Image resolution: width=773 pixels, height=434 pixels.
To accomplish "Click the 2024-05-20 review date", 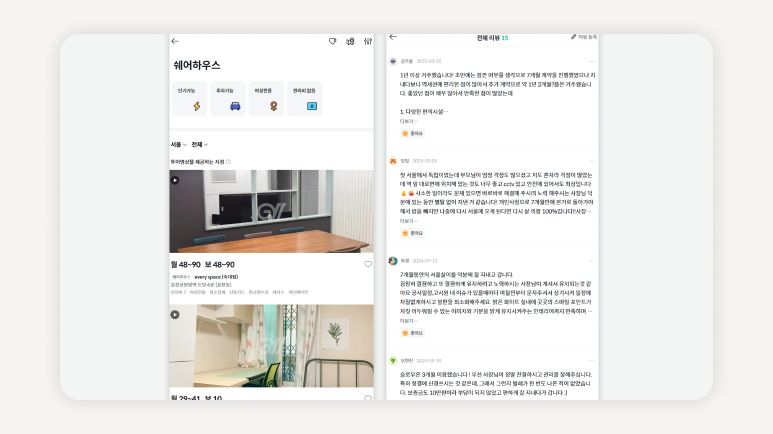I will tap(429, 361).
